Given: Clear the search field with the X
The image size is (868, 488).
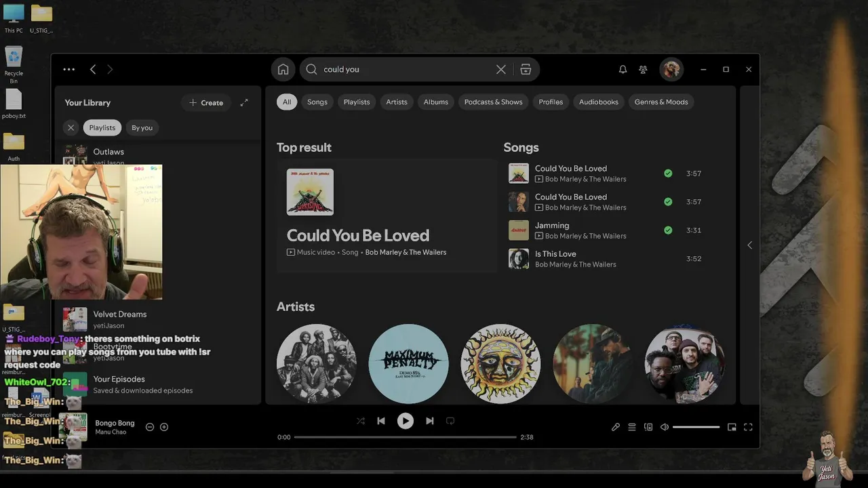Looking at the screenshot, I should click(500, 69).
